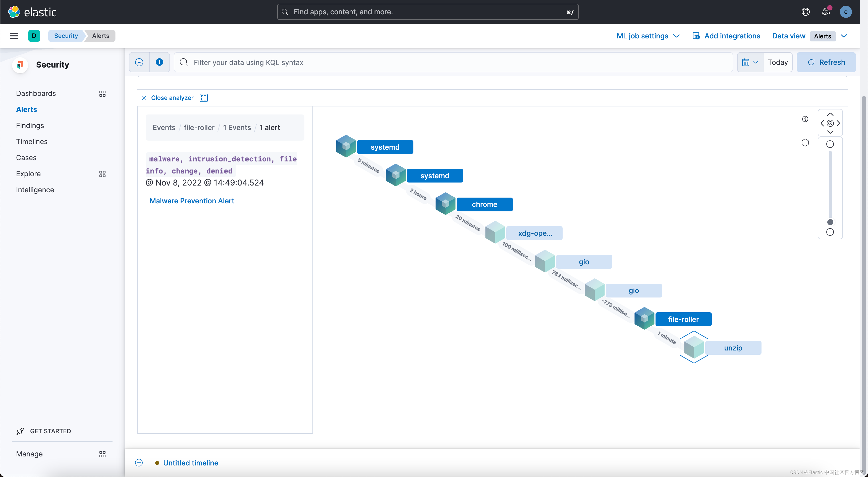Click the Today date range button
Screen dimensions: 868x477
pos(778,62)
